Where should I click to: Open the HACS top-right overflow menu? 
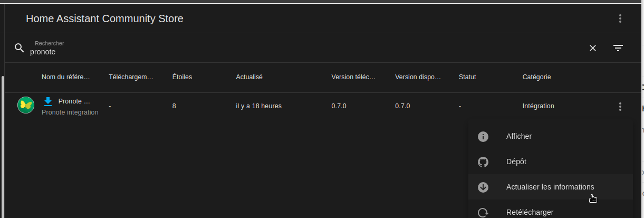[x=620, y=19]
